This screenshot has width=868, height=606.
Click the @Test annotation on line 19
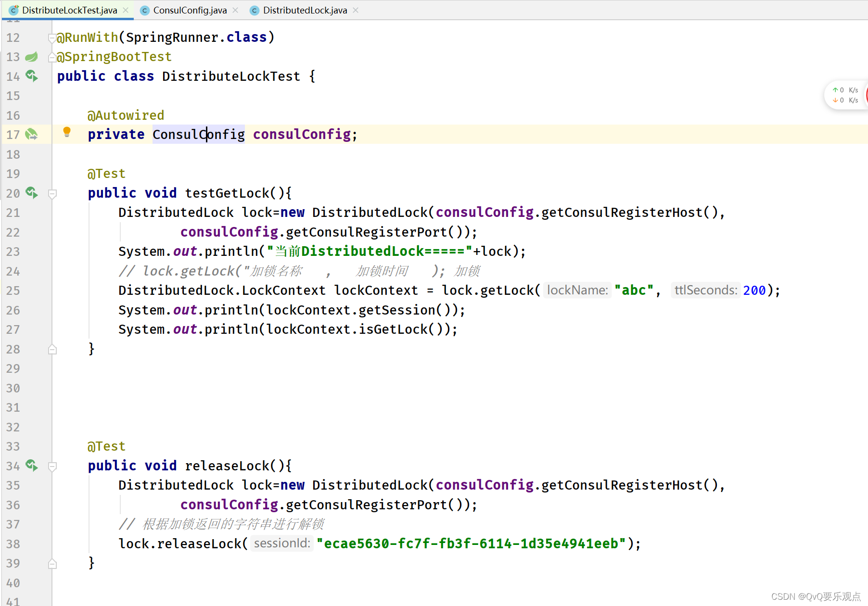(x=106, y=174)
